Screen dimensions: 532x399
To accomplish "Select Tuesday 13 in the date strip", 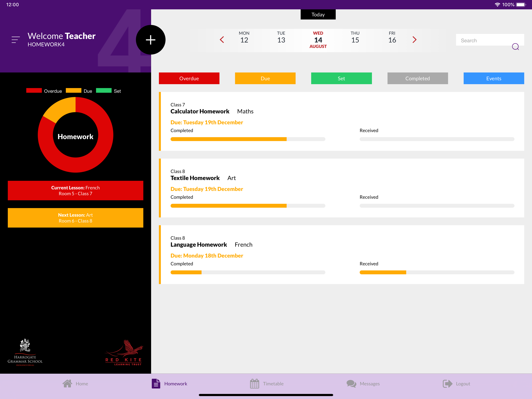I will 281,38.
